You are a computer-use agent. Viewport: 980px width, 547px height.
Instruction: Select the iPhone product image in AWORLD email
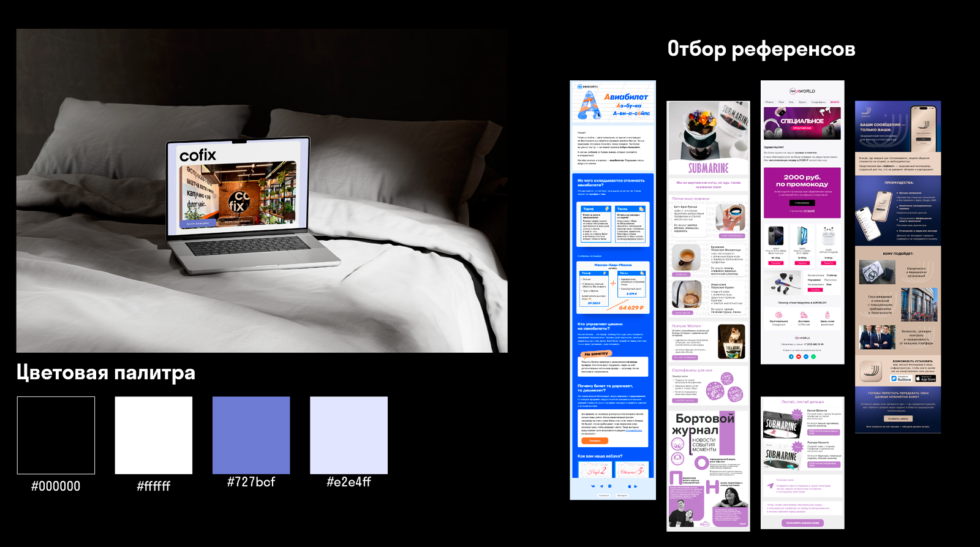pos(775,236)
